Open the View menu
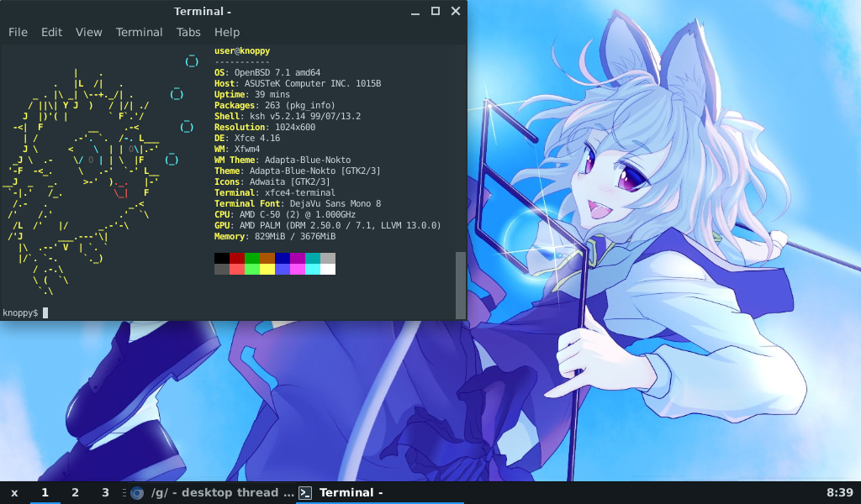This screenshot has height=504, width=861. (88, 33)
